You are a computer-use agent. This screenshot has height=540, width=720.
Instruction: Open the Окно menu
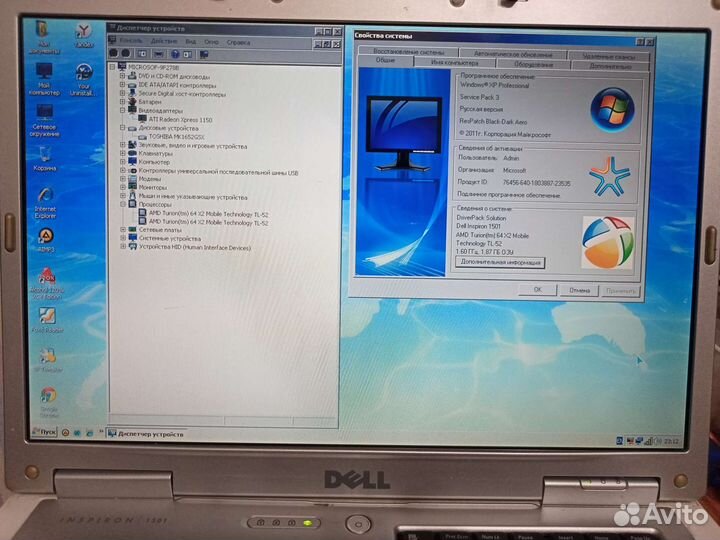(211, 42)
